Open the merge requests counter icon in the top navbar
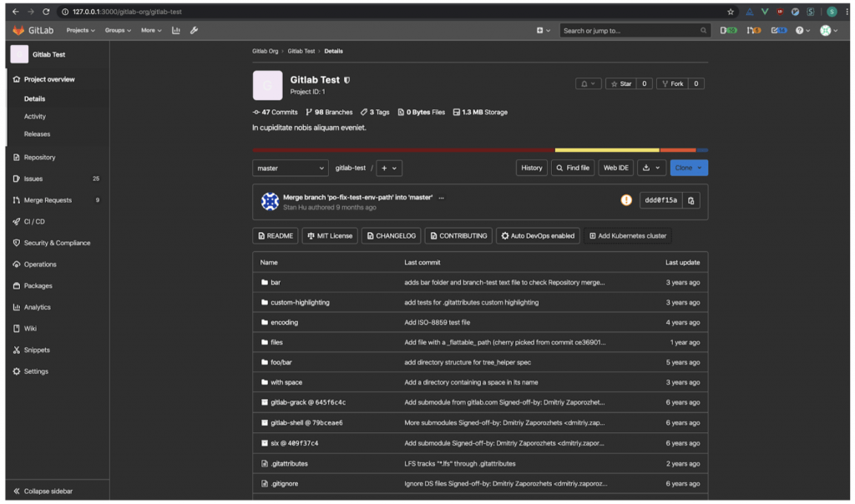This screenshot has width=855, height=504. click(754, 31)
